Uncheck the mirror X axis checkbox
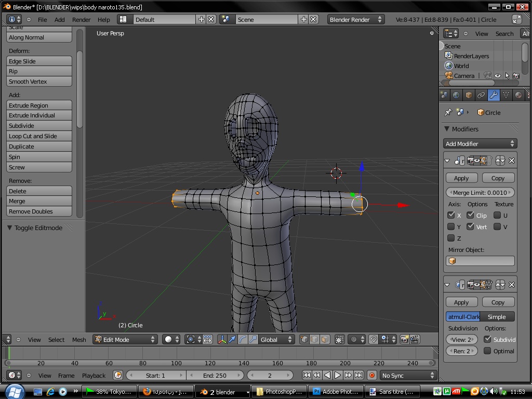The height and width of the screenshot is (399, 532). coord(451,215)
